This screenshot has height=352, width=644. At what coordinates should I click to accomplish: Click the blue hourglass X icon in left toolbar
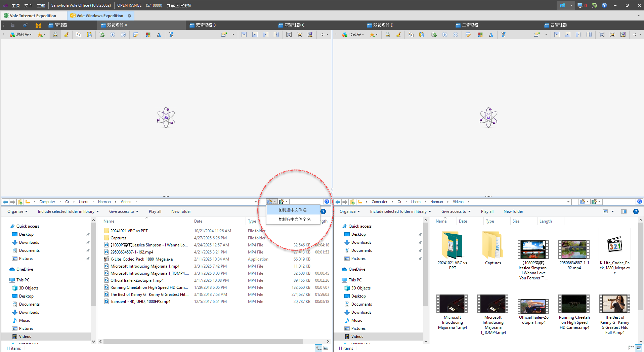pos(171,35)
